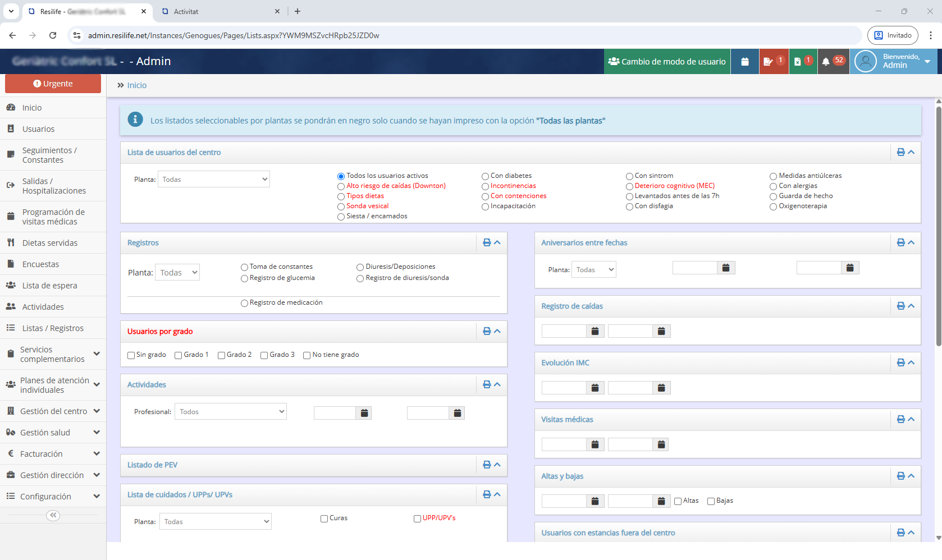Open Dietas servidas in the sidebar
The width and height of the screenshot is (942, 560).
click(53, 243)
